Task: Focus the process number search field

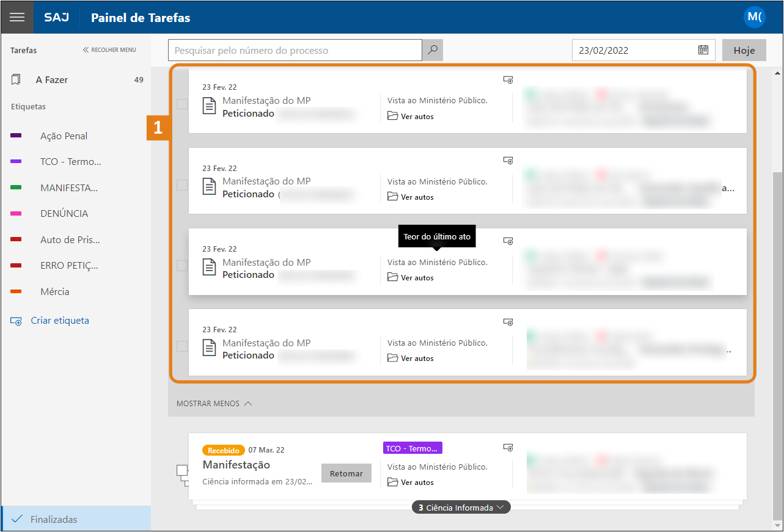Action: click(295, 51)
